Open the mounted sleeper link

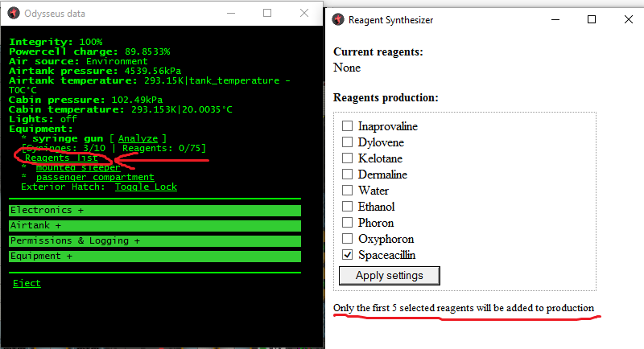click(x=78, y=168)
